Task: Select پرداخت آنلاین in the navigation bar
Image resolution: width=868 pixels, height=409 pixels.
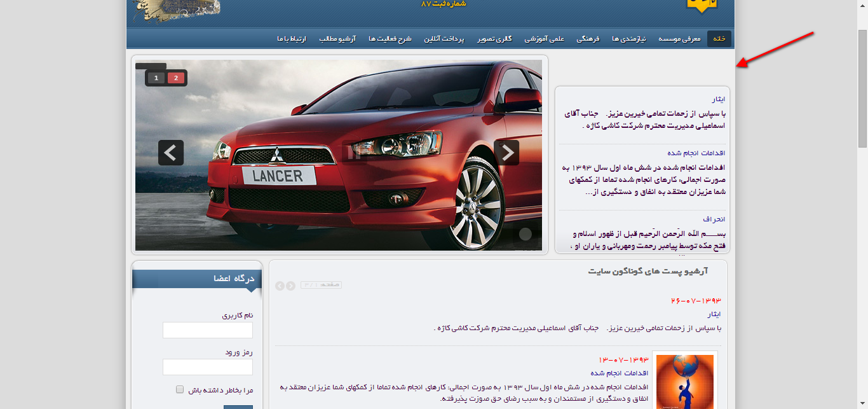Action: [x=444, y=39]
